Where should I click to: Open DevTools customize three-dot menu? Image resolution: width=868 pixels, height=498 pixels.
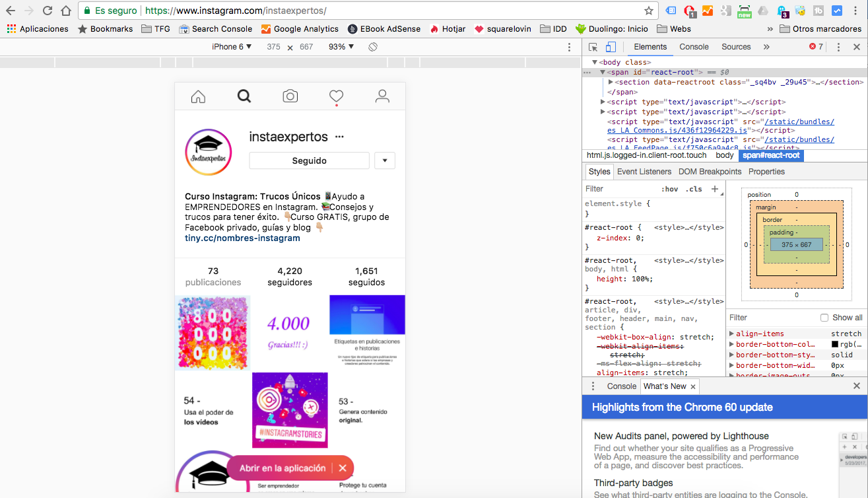(838, 47)
